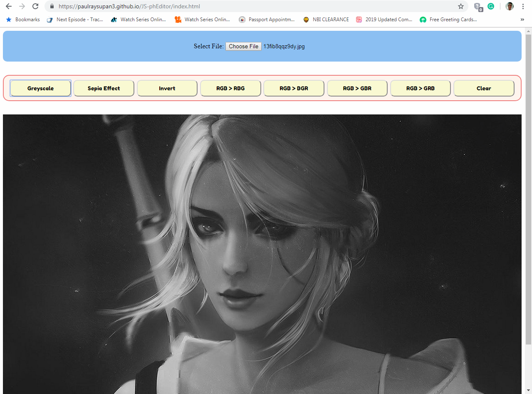Open the Grammarly extension icon
Image resolution: width=532 pixels, height=394 pixels.
pos(491,6)
